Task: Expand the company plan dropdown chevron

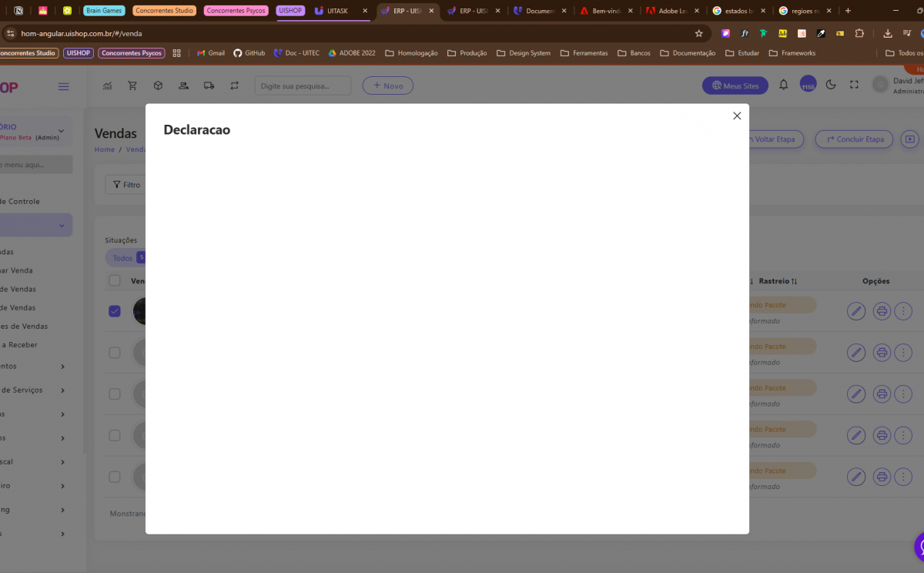Action: 62,131
